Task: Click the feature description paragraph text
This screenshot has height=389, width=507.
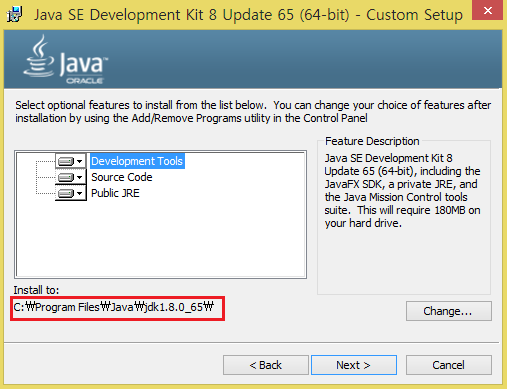Action: pos(402,190)
